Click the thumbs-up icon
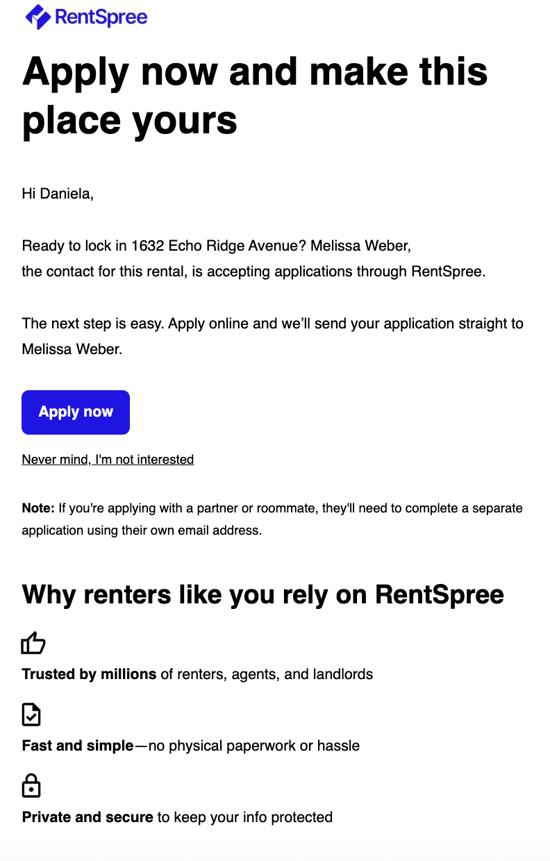550x861 pixels. pos(33,643)
